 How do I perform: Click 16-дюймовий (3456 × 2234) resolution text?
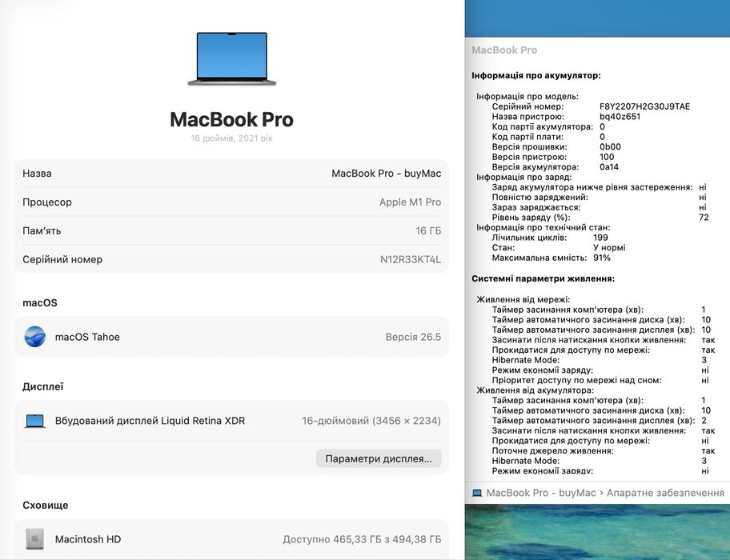pos(371,421)
